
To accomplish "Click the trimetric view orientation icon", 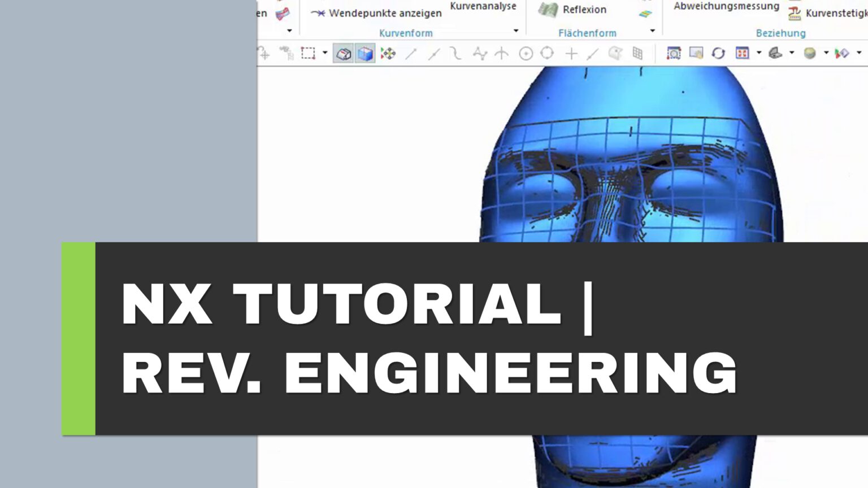I will click(775, 53).
